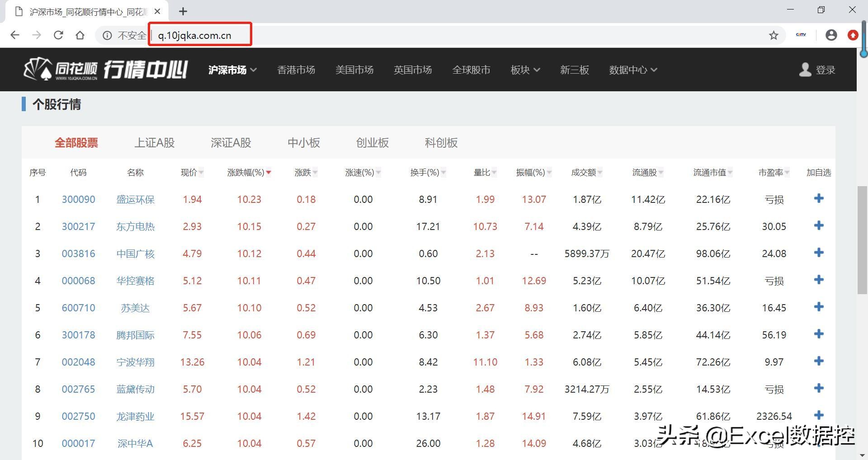Add 中国广核 to watchlist with plus
Viewport: 868px width, 460px height.
coord(819,253)
